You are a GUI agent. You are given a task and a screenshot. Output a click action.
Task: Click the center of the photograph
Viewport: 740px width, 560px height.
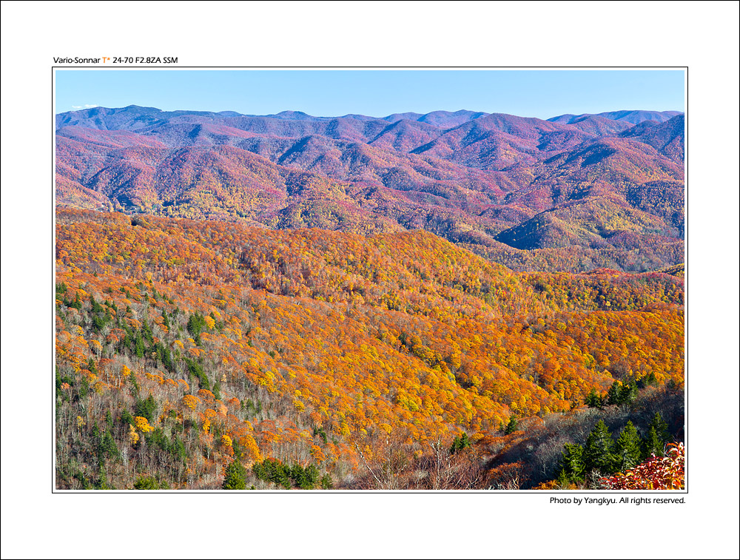point(370,281)
